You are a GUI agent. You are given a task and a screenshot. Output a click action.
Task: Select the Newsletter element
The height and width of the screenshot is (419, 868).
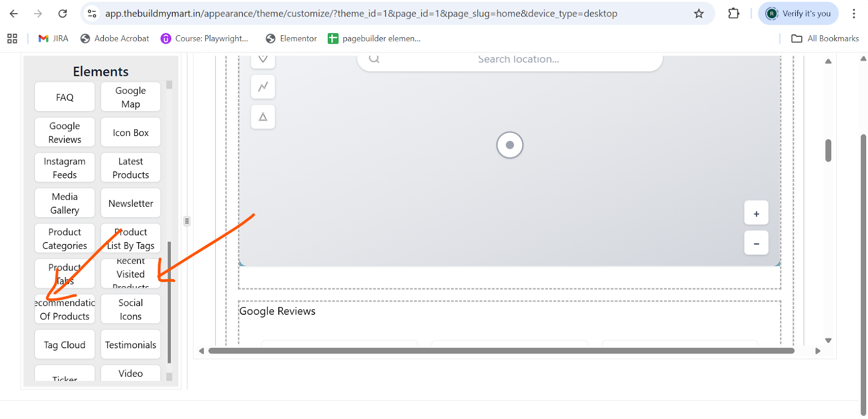[131, 203]
